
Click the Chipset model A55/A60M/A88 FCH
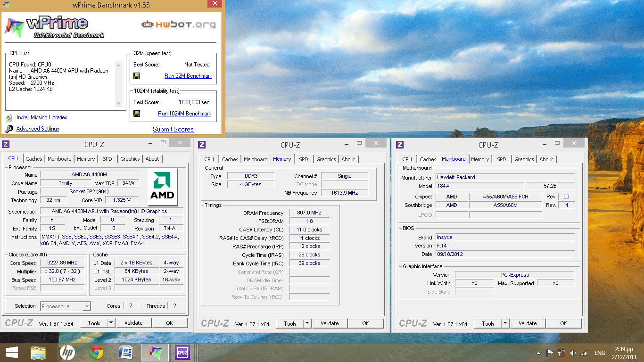tap(505, 197)
